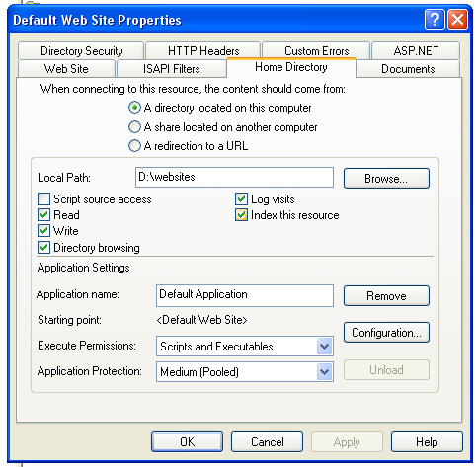This screenshot has height=467, width=476.
Task: Uncheck Log visits option
Action: (241, 198)
